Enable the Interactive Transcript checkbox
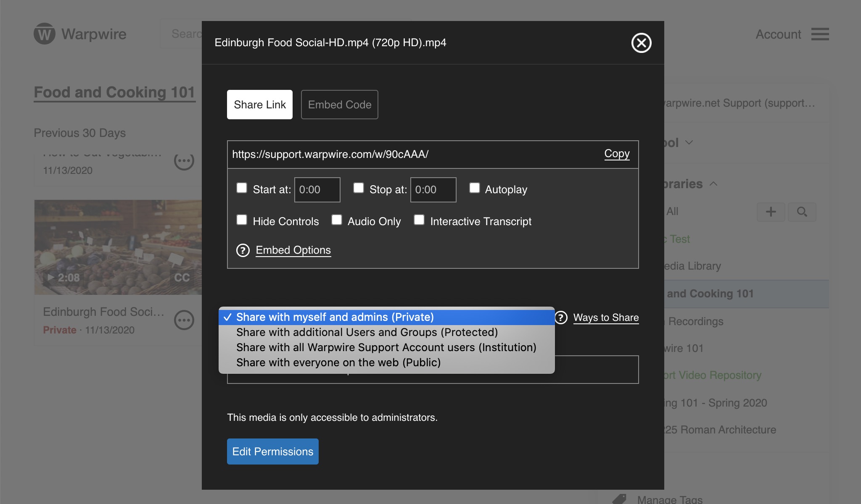The height and width of the screenshot is (504, 861). [419, 220]
